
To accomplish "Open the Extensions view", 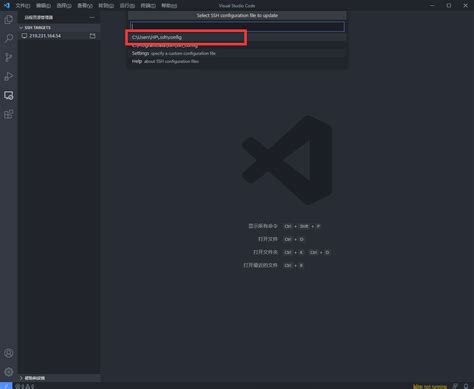I will 9,114.
